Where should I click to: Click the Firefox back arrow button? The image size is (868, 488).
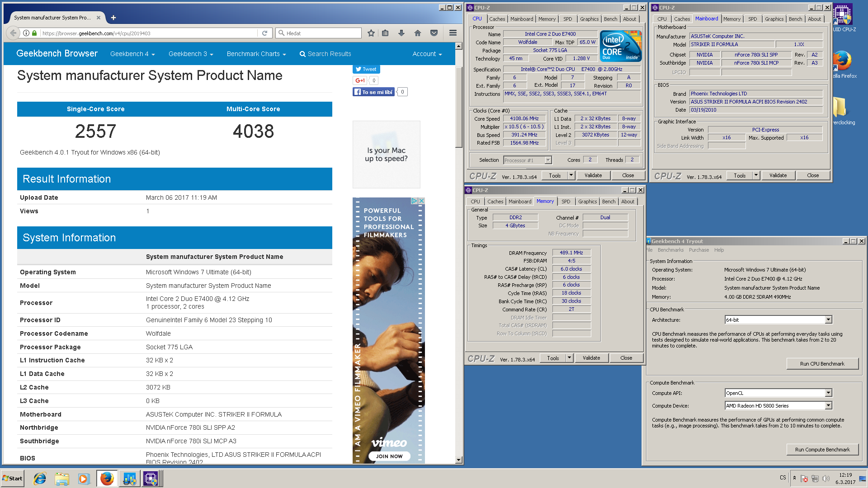tap(13, 33)
